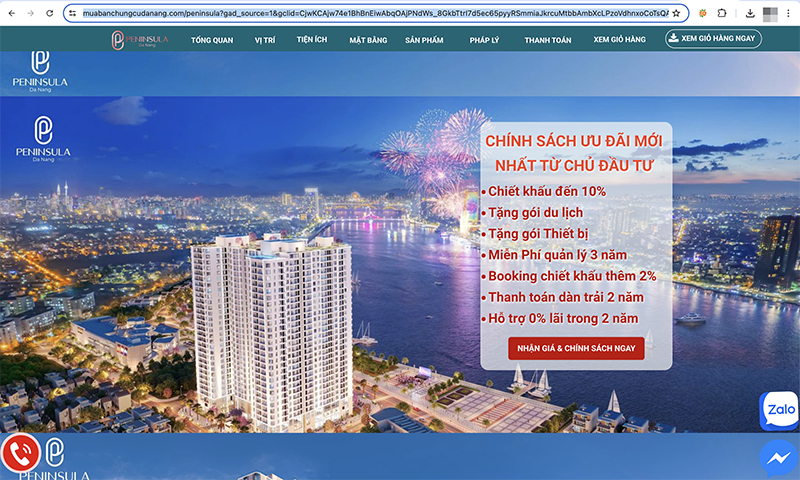Image resolution: width=800 pixels, height=480 pixels.
Task: Click the text 'Tặng gói du lịch'
Action: (x=535, y=213)
